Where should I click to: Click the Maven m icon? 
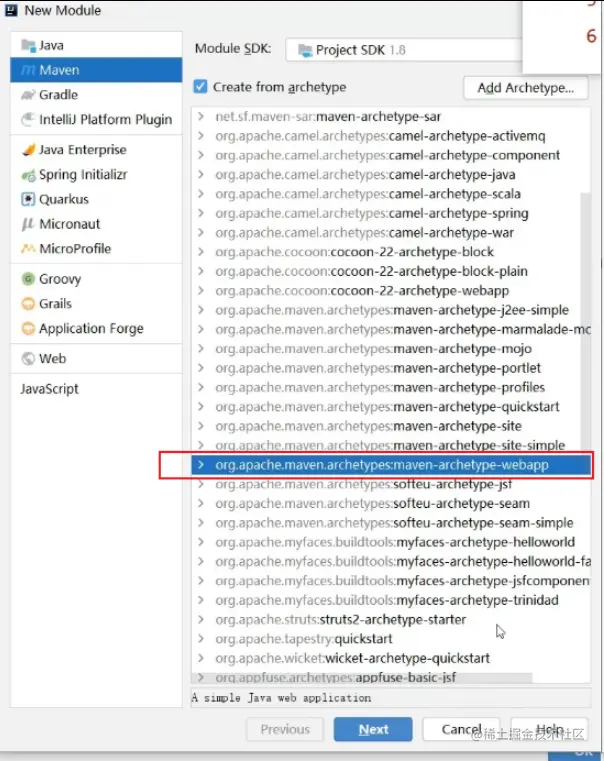click(x=28, y=70)
